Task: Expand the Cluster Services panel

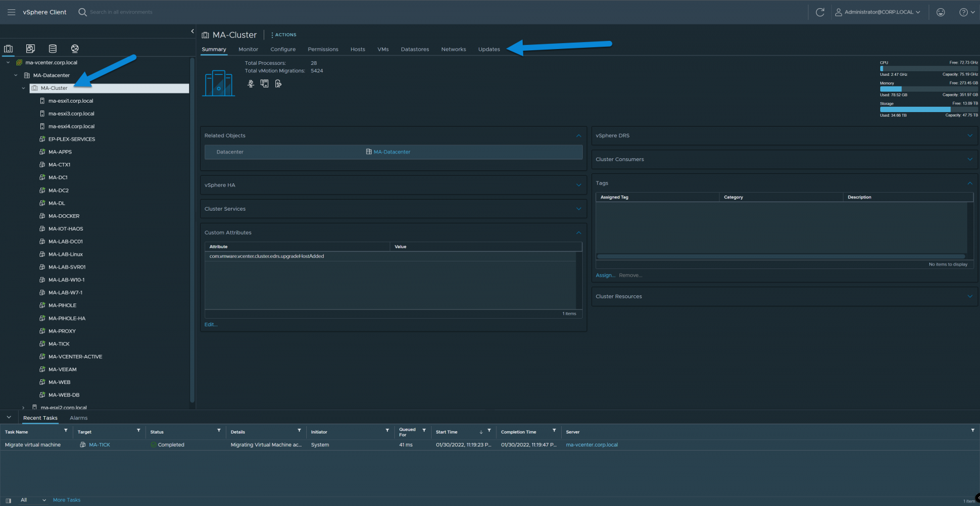Action: [579, 209]
